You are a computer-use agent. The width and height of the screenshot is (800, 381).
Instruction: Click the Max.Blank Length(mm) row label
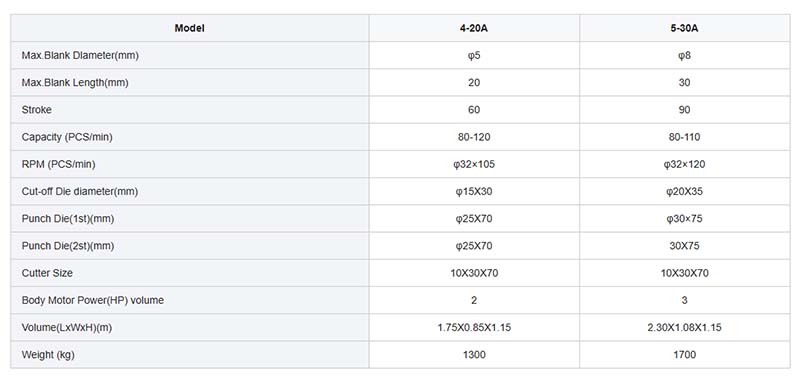[x=75, y=83]
